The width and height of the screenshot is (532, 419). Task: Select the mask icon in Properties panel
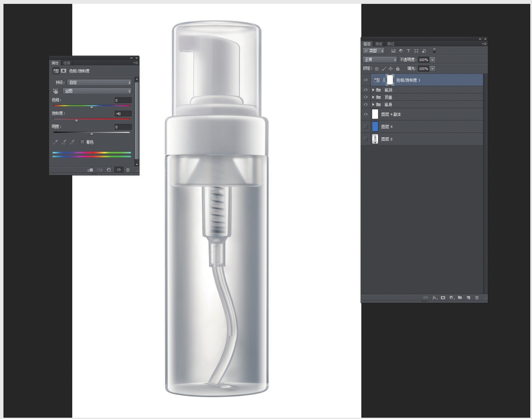click(64, 71)
